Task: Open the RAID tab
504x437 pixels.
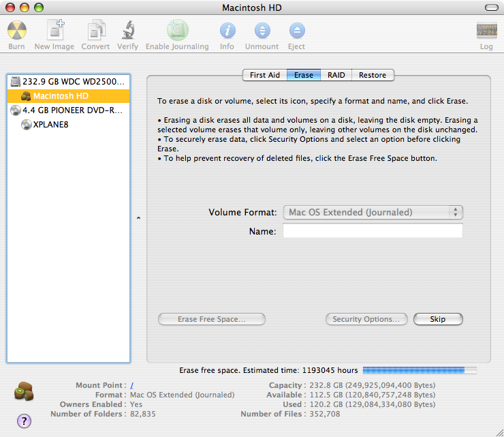Action: pyautogui.click(x=336, y=75)
